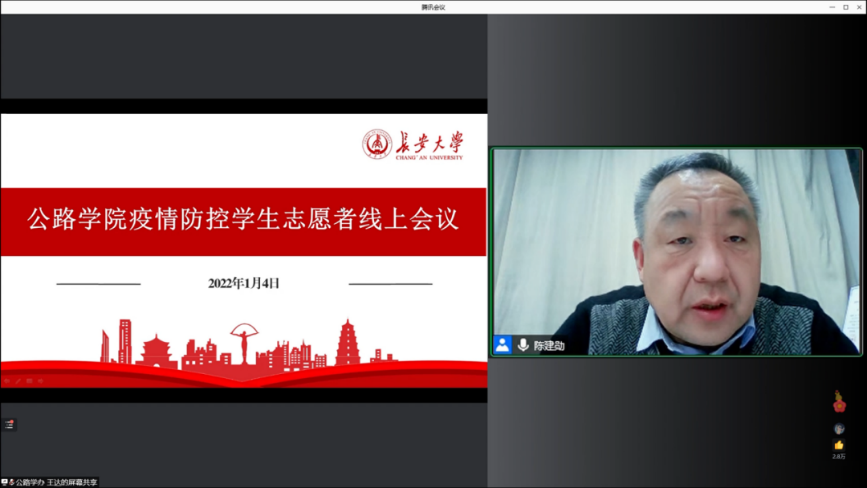Go to next slide using the right arrow

click(x=40, y=381)
